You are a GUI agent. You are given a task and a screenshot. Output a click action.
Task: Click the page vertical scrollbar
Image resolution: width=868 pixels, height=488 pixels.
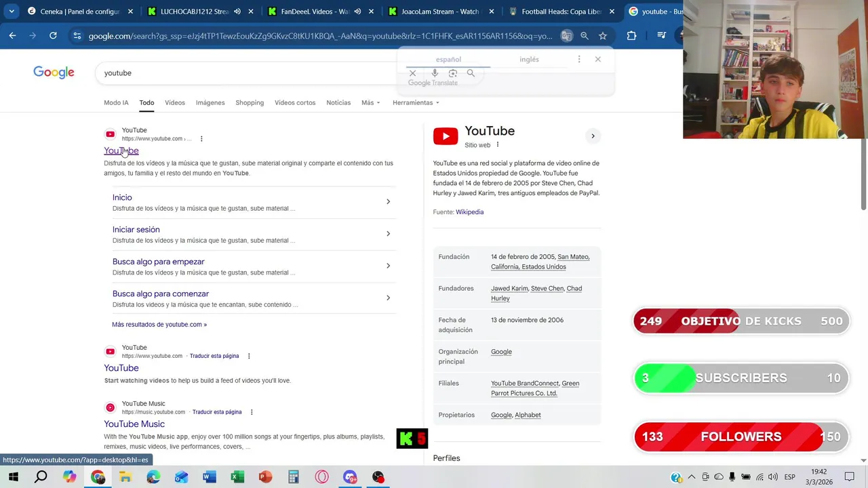(863, 175)
